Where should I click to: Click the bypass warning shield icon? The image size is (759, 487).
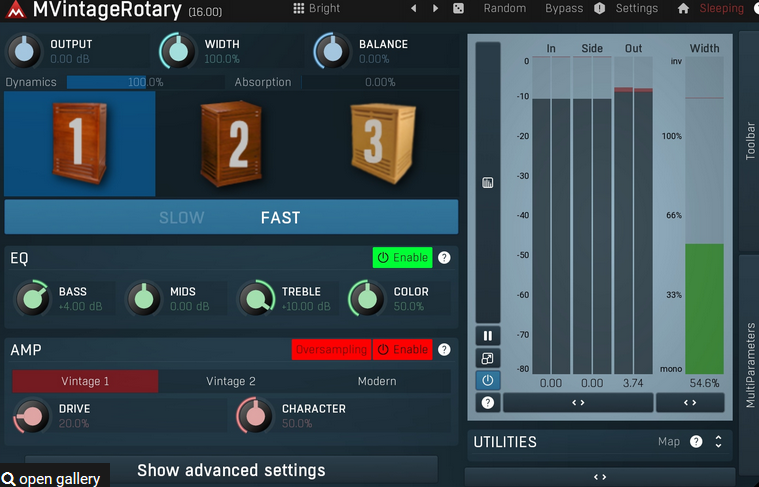(599, 8)
